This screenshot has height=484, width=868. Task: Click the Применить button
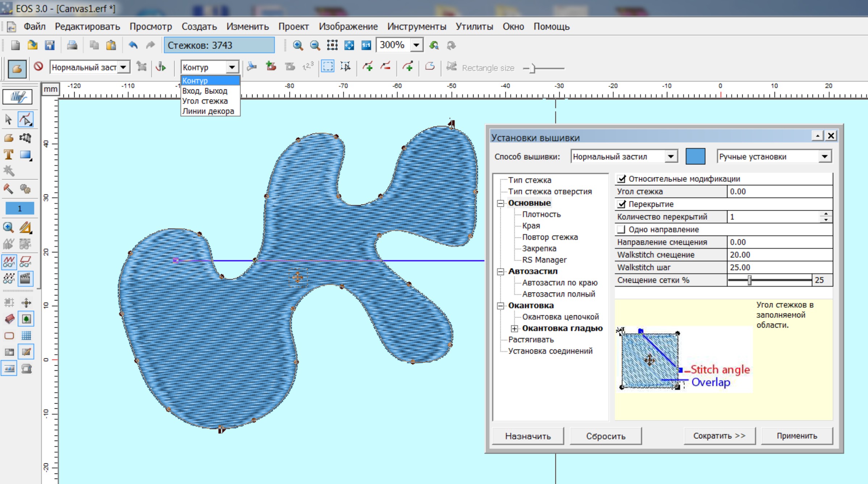[x=797, y=436]
